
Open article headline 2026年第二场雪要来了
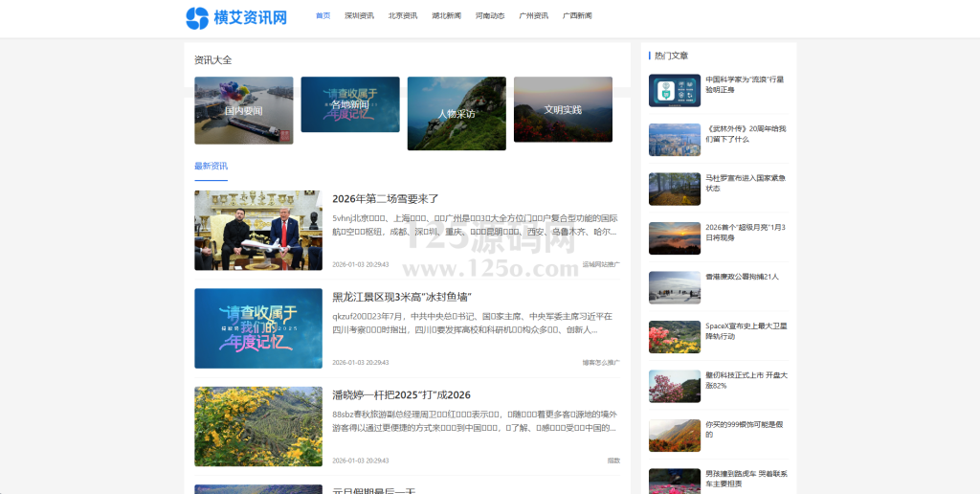385,199
